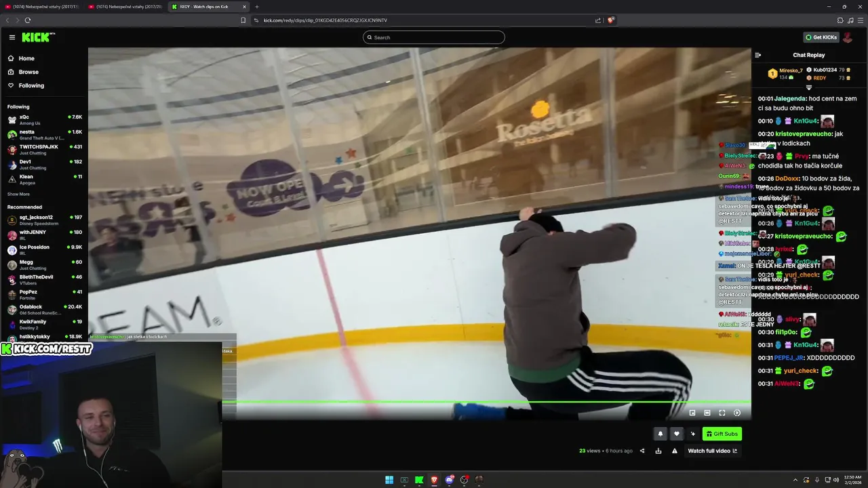Open playback speed settings icon

pyautogui.click(x=737, y=412)
